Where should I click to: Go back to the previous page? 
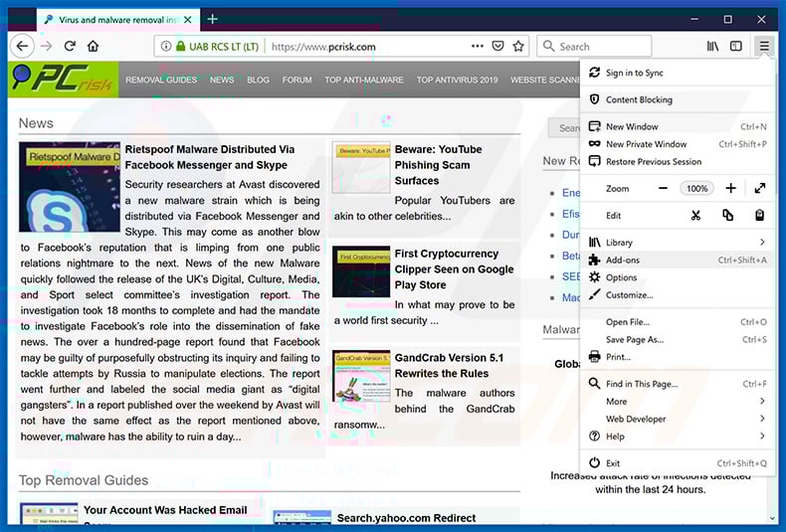pyautogui.click(x=22, y=46)
